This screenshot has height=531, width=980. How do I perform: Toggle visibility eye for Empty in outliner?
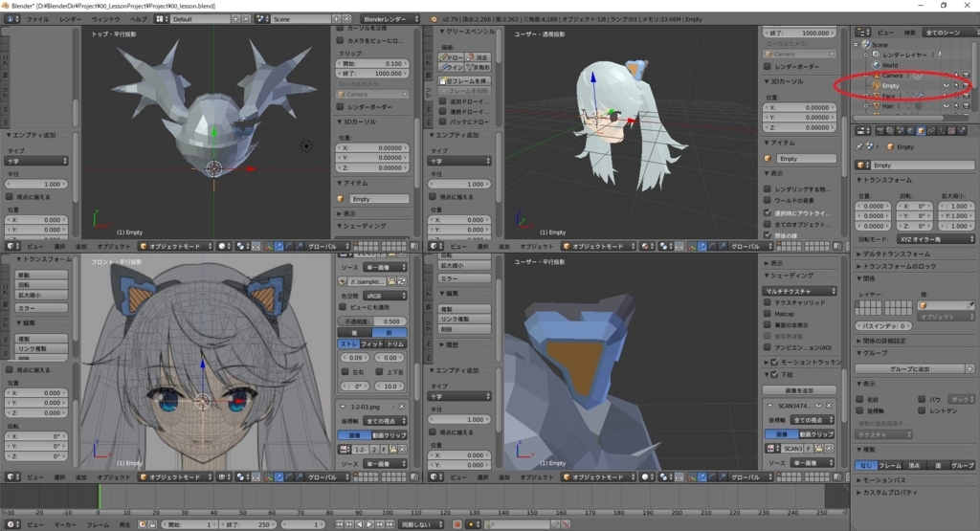[947, 85]
